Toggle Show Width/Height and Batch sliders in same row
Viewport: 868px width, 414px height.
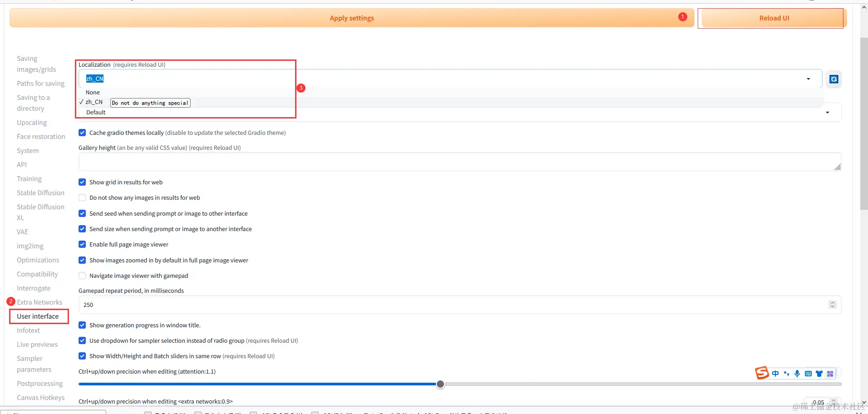pos(82,356)
